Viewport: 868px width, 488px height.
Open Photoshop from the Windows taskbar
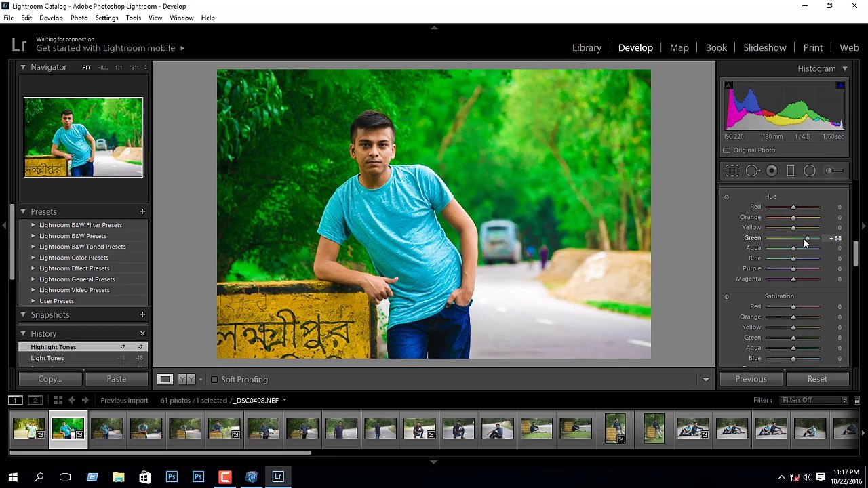click(x=172, y=476)
